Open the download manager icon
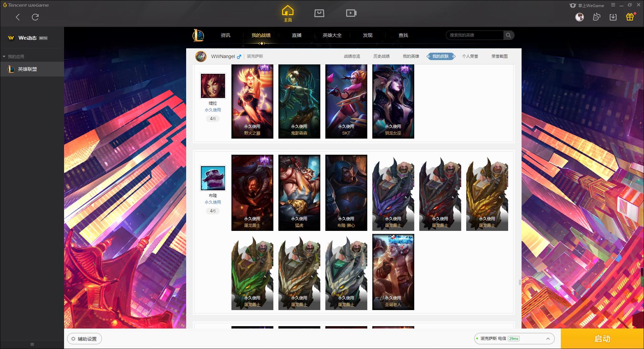This screenshot has height=349, width=644. click(x=613, y=17)
